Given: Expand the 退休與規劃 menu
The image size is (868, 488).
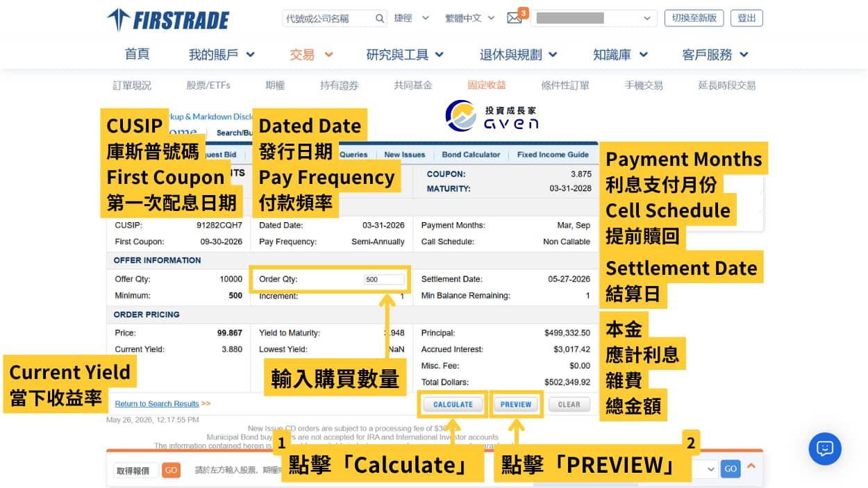Looking at the screenshot, I should click(x=519, y=54).
